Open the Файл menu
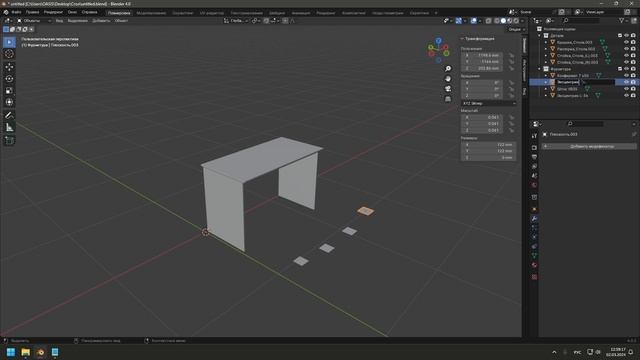The height and width of the screenshot is (360, 640). [x=16, y=12]
